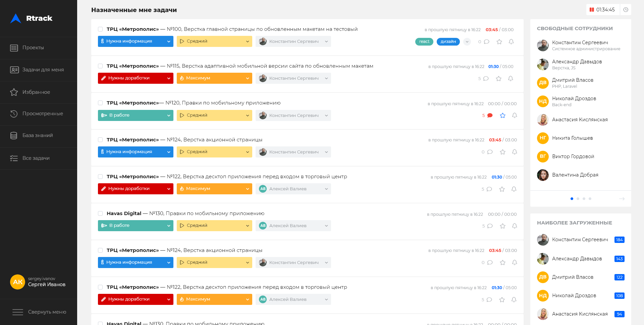Expand more tags chevron on task №100
The image size is (644, 325).
coord(467,42)
